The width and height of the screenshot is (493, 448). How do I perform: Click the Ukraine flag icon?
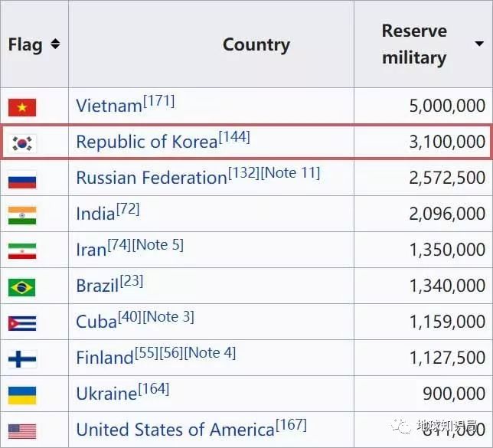point(22,394)
